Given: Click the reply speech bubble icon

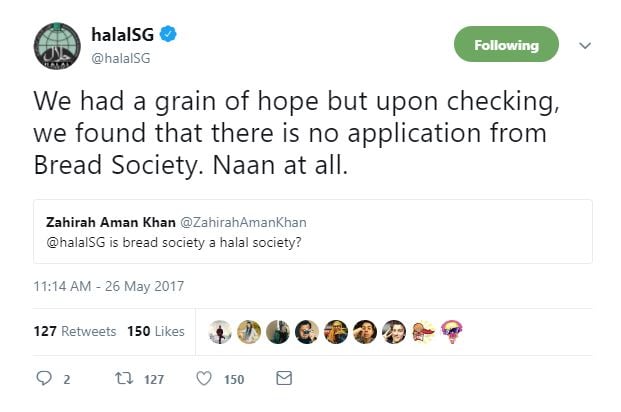Looking at the screenshot, I should (43, 379).
